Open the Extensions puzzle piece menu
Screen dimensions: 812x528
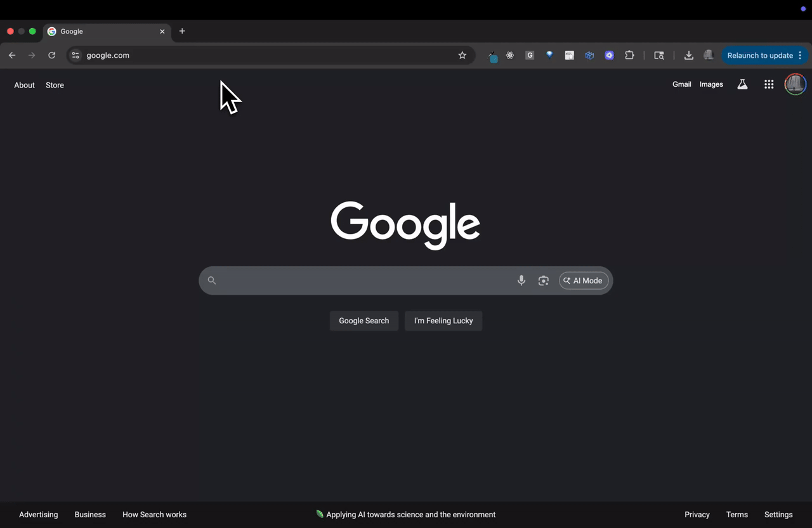click(629, 55)
